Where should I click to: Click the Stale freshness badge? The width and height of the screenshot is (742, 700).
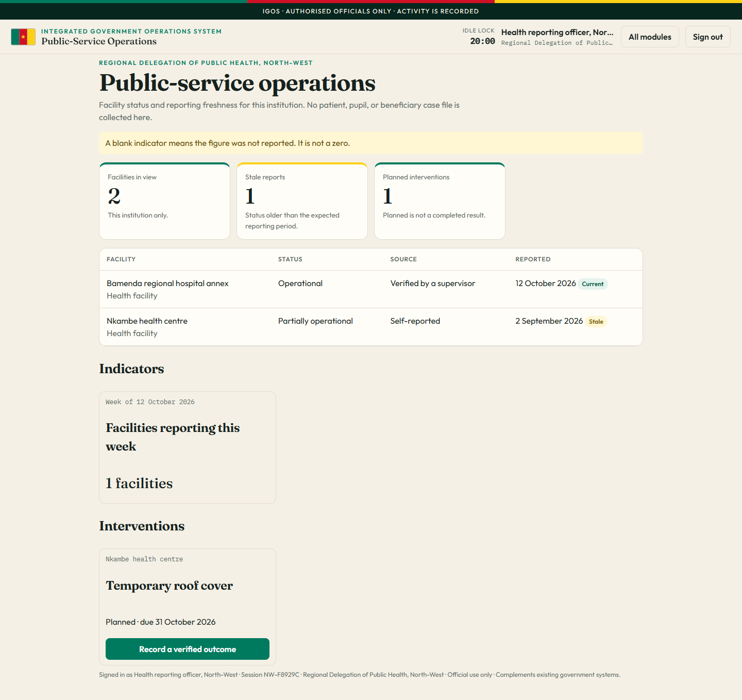point(596,322)
